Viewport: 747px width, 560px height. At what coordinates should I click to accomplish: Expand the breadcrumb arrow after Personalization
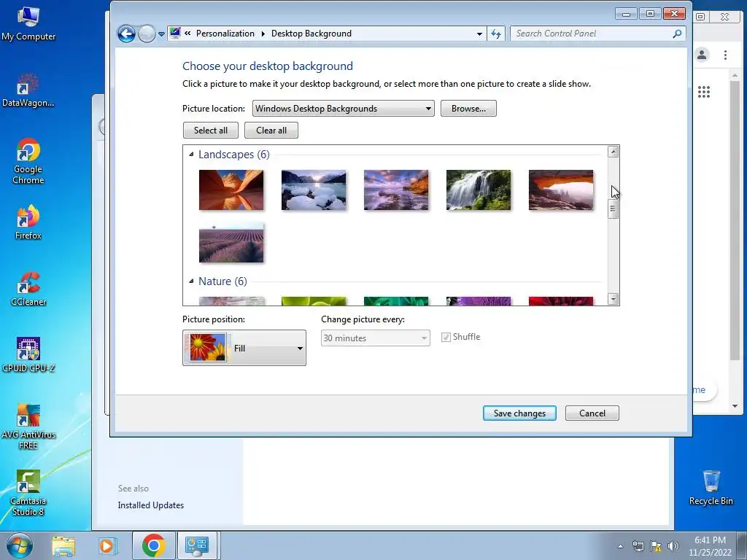point(263,34)
